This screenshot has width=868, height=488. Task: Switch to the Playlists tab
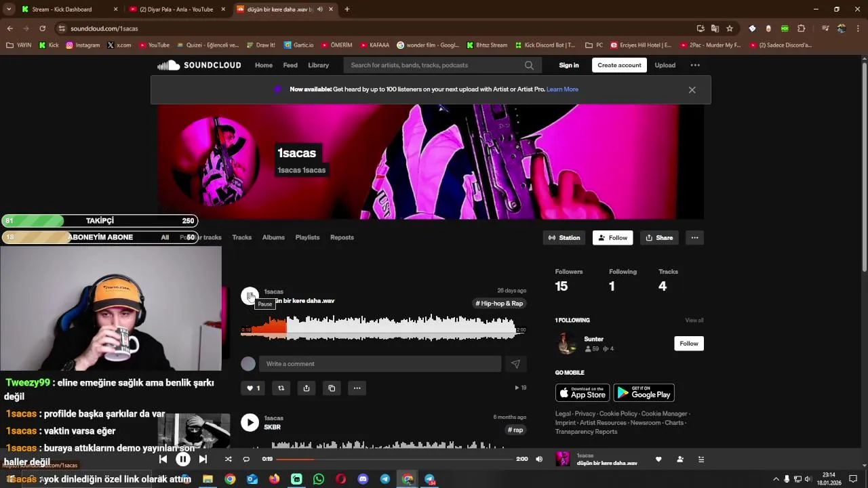(307, 238)
